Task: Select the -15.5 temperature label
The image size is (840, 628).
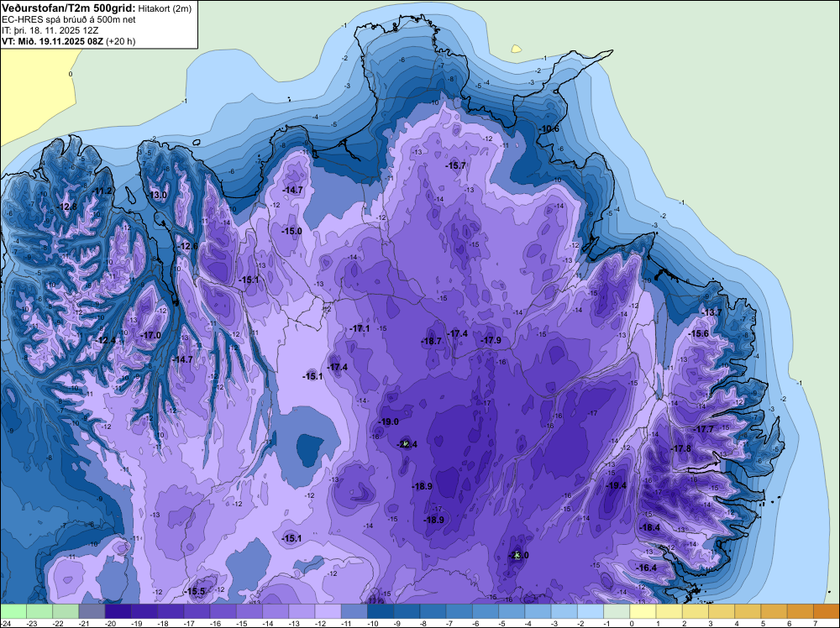Action: point(195,592)
